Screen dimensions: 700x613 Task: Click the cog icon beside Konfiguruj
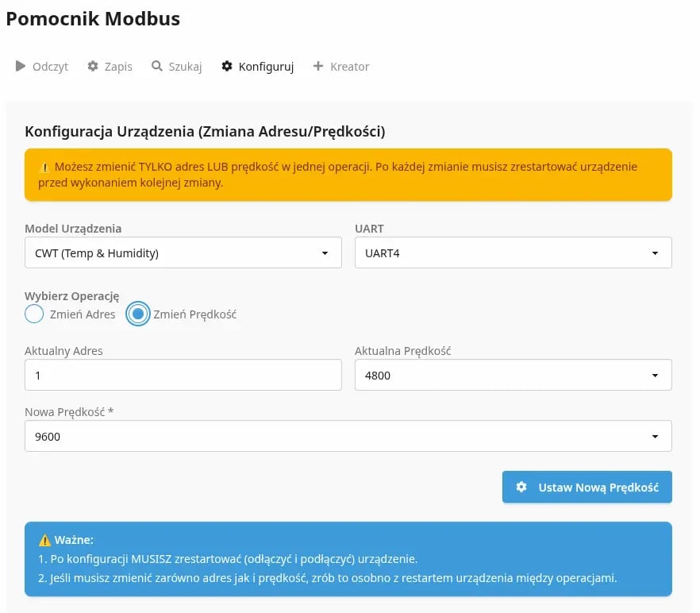[x=227, y=67]
